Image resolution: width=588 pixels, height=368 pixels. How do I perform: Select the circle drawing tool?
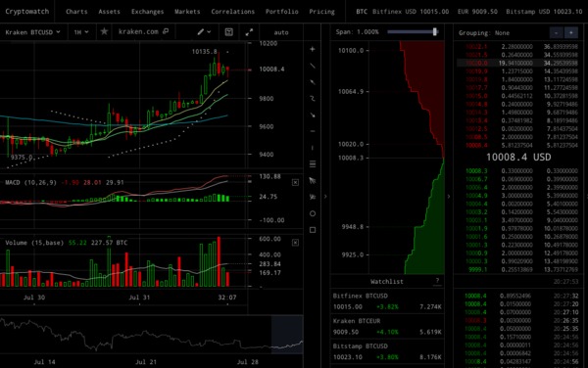click(313, 213)
